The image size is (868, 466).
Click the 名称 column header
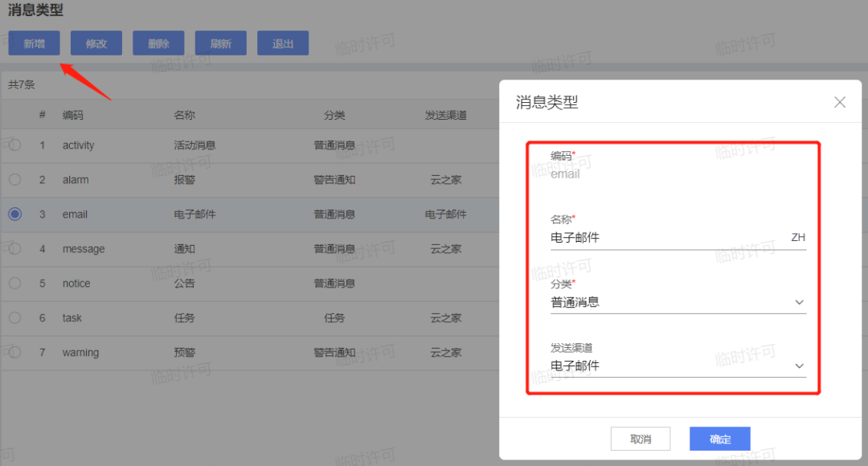[184, 115]
